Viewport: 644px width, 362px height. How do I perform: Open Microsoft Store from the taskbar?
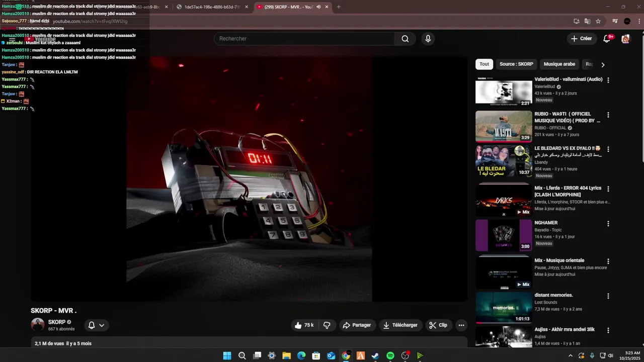pos(316,355)
